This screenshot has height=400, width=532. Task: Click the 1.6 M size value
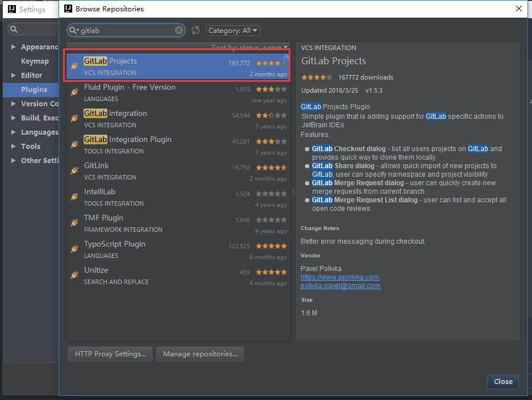(x=309, y=313)
